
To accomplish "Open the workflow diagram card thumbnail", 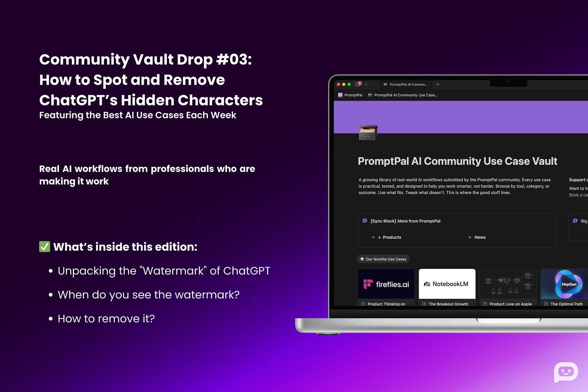I will pos(508,284).
